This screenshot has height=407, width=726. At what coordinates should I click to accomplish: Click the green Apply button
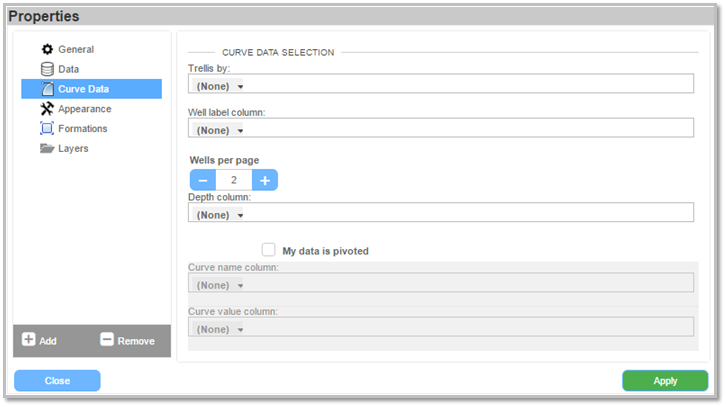pyautogui.click(x=665, y=381)
